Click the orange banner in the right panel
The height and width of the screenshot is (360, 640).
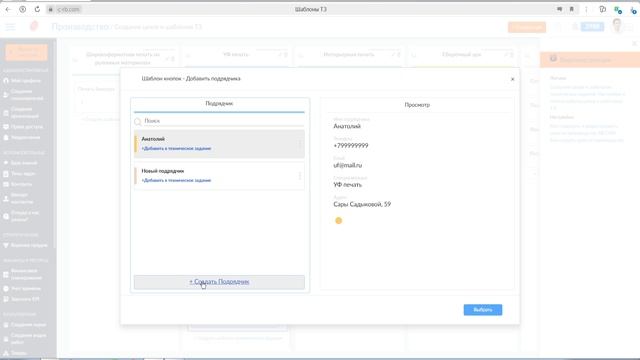tap(590, 60)
